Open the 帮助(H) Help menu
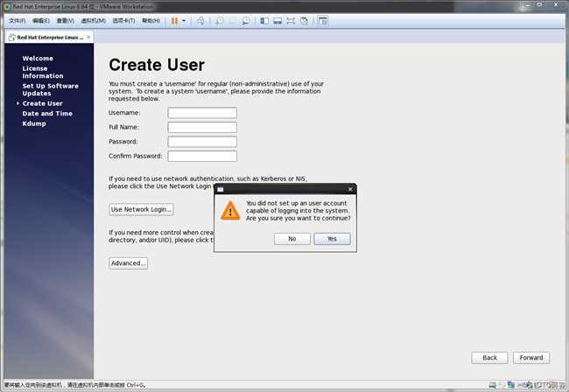Screen dimensions: 569x392 (151, 21)
